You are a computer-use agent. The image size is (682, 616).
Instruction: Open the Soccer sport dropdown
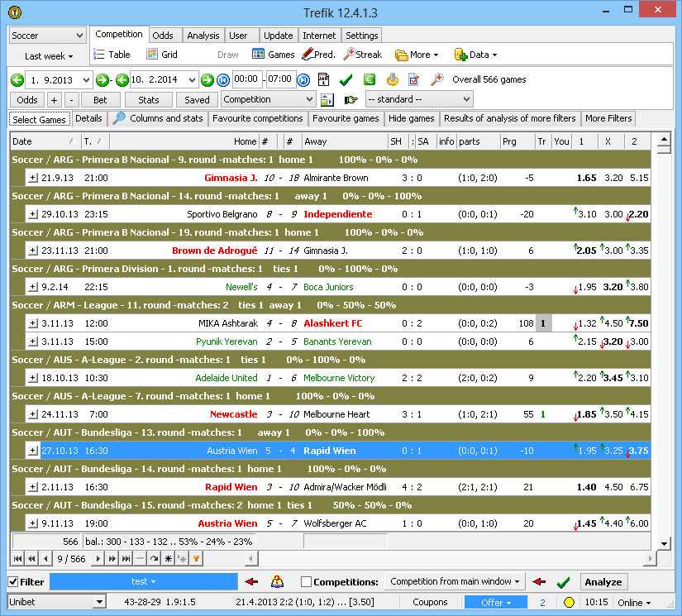tap(45, 36)
